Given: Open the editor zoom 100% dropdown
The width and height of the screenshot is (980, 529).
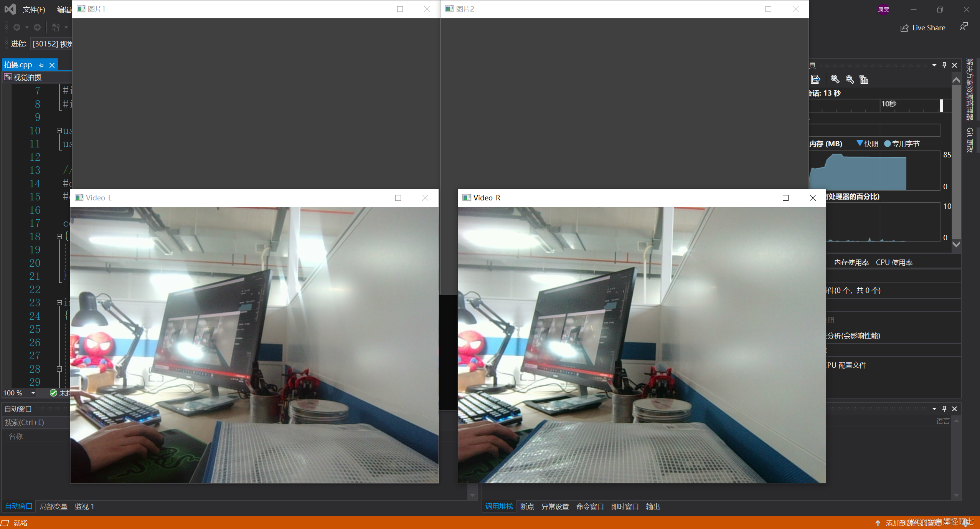Looking at the screenshot, I should [33, 393].
